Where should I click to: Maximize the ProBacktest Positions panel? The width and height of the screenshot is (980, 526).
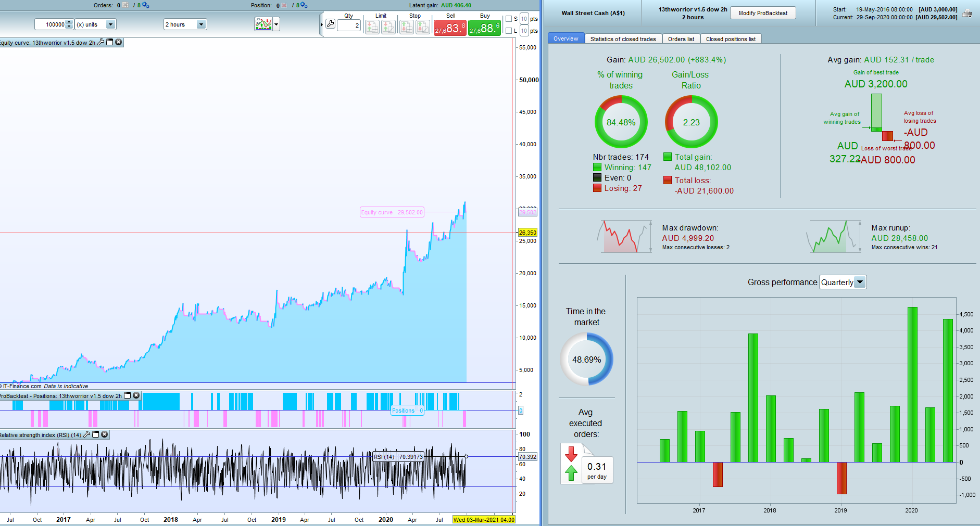(x=128, y=395)
